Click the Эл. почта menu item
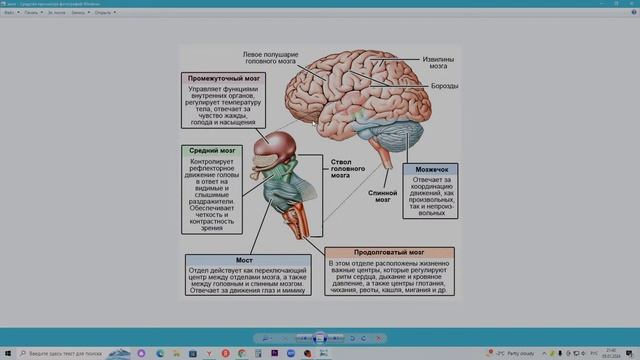 click(x=56, y=12)
